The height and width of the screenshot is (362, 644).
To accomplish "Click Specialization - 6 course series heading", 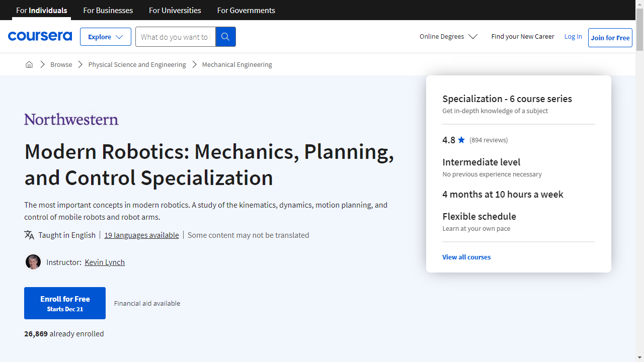I will [507, 99].
